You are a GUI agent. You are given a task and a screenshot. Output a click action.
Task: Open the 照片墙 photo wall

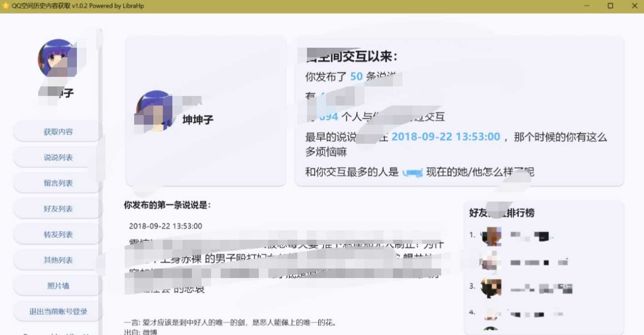(x=58, y=286)
